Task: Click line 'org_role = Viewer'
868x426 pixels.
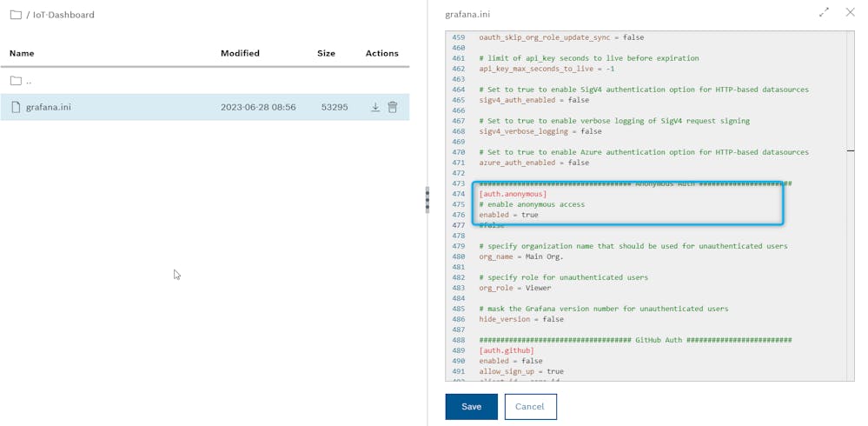Action: [515, 288]
